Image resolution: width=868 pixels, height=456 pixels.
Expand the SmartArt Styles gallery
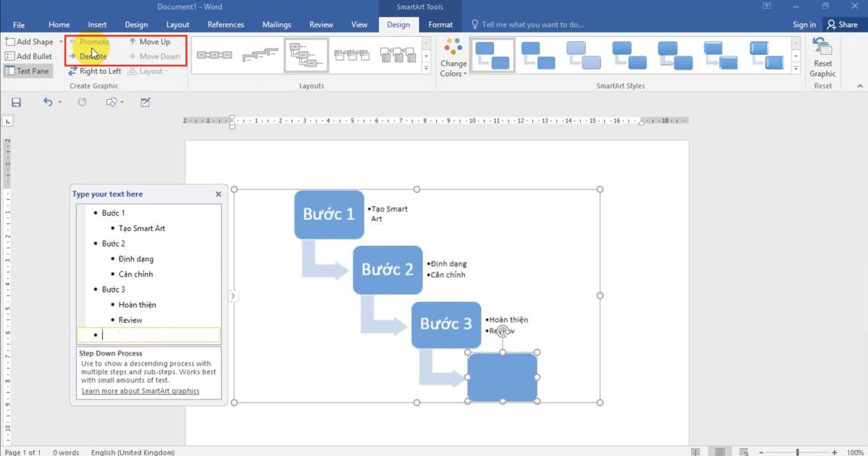click(796, 69)
